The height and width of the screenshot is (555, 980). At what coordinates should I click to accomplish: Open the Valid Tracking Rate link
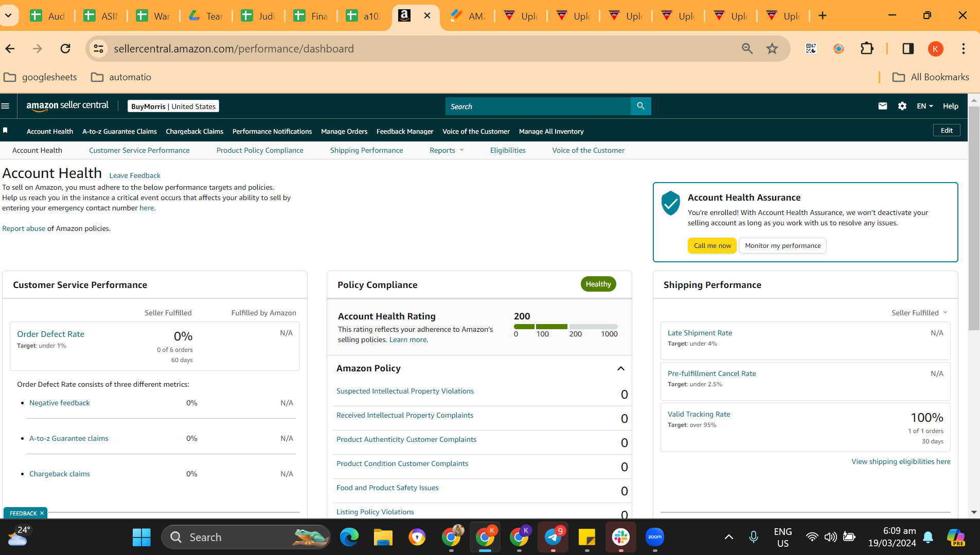tap(699, 414)
